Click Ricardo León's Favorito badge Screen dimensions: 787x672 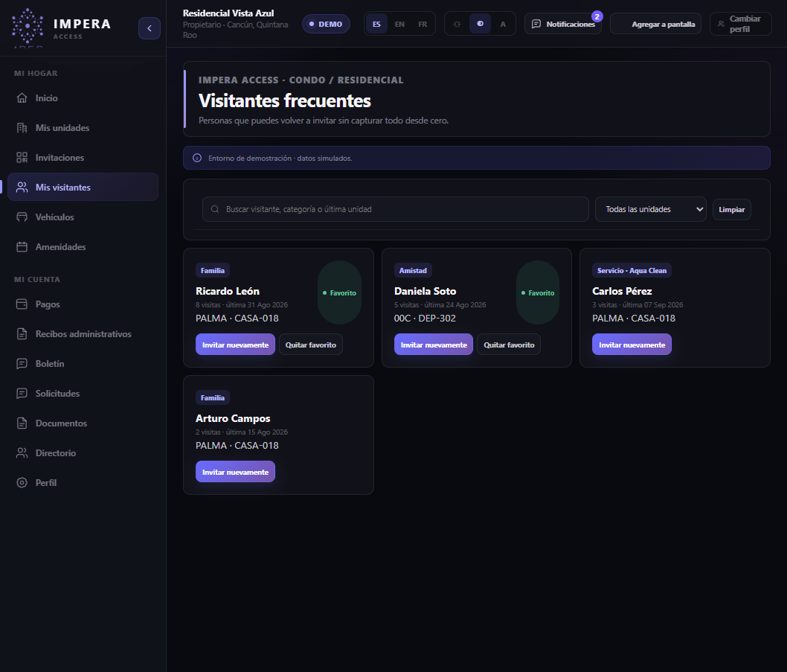(x=339, y=292)
